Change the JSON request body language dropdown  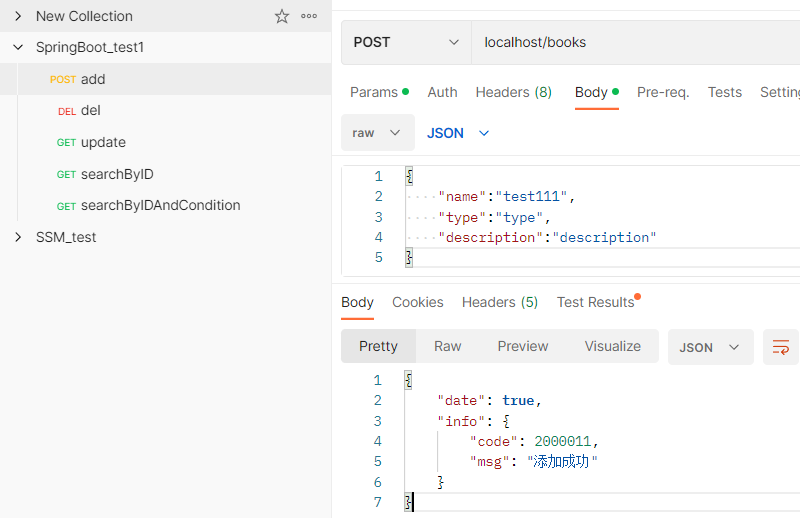(458, 133)
